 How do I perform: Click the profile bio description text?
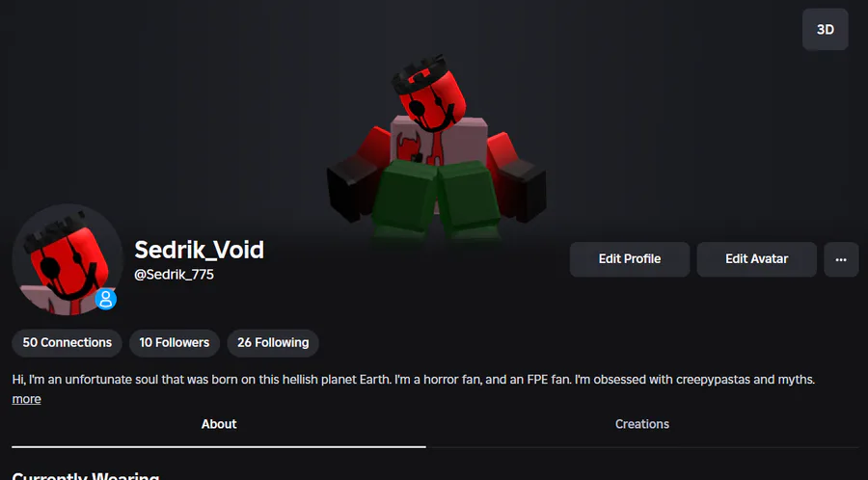413,380
